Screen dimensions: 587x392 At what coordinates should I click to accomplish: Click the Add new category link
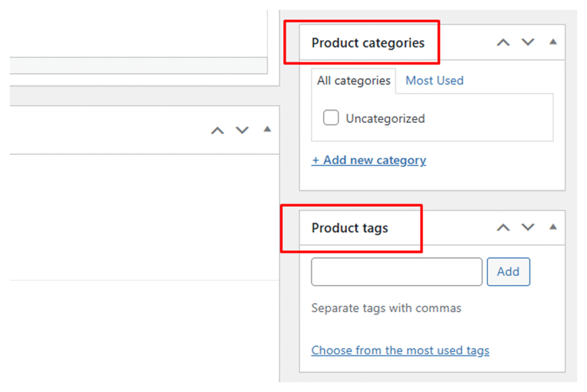click(369, 160)
